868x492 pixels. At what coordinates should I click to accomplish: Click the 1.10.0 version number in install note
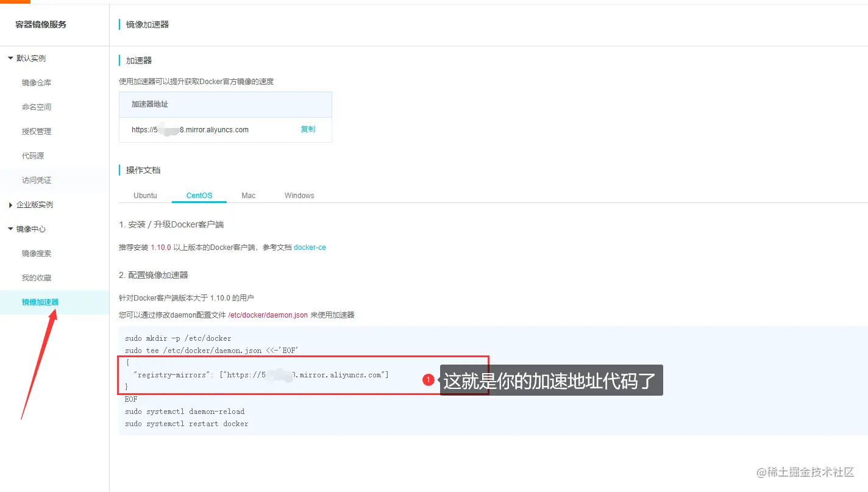161,248
